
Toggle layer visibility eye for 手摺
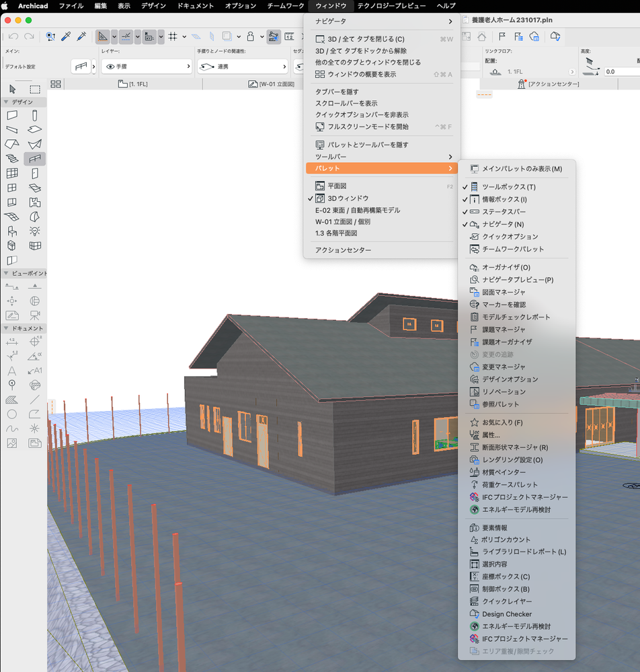click(x=110, y=67)
